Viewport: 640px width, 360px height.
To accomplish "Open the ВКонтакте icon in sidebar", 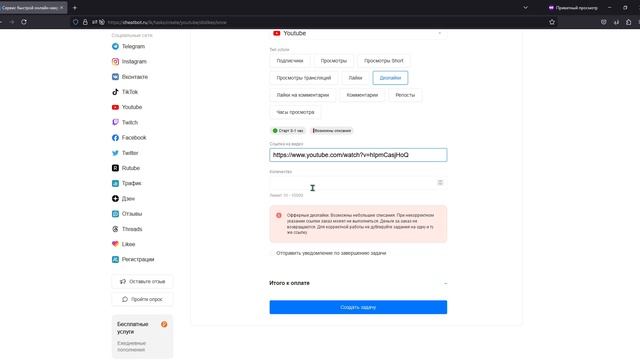I will point(116,77).
